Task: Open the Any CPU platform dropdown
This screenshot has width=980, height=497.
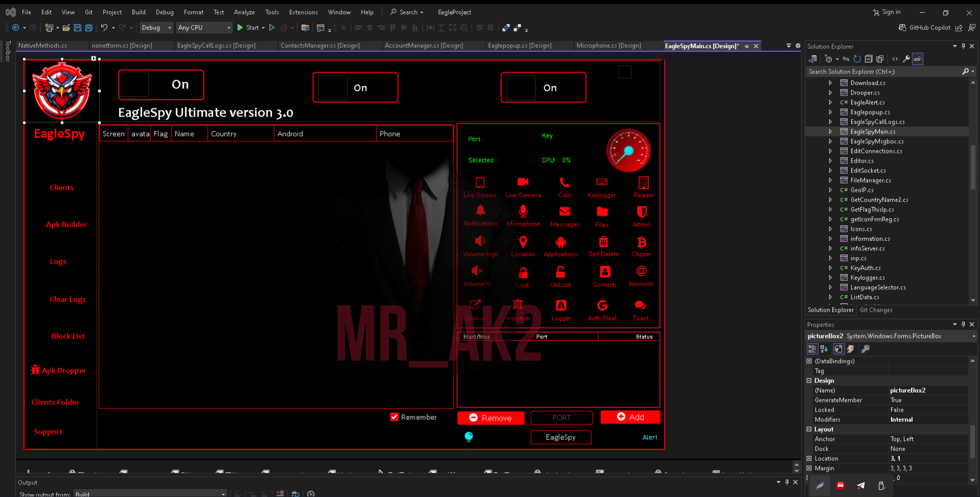Action: point(204,28)
